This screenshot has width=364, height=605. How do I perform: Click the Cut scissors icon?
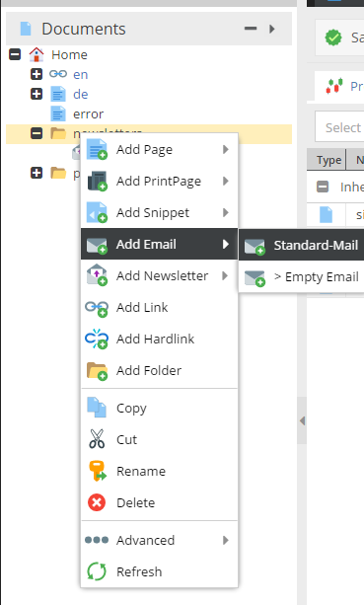97,439
